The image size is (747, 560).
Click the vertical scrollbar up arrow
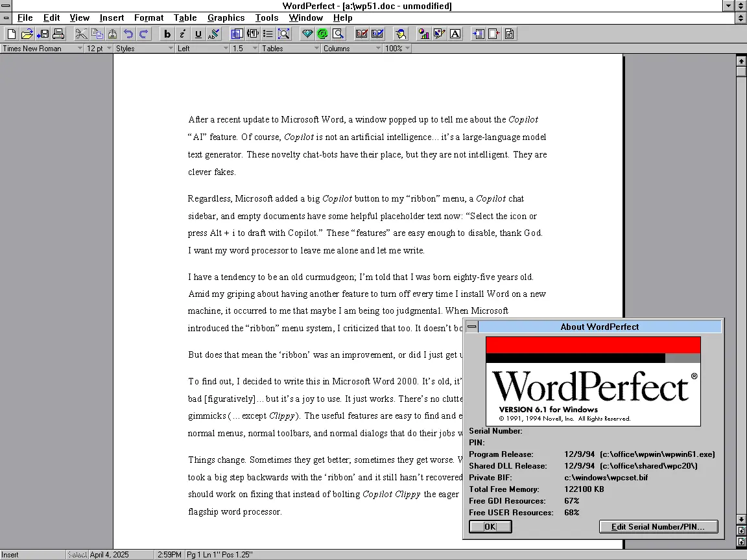coord(741,61)
